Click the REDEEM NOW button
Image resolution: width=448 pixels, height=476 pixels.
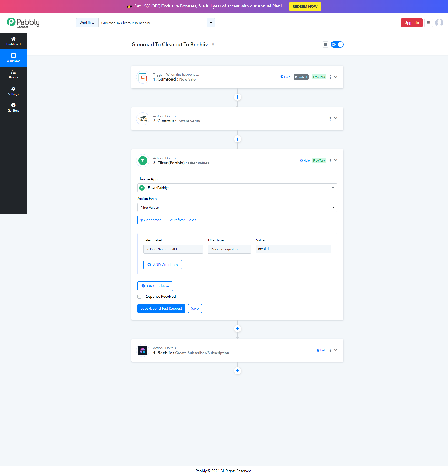305,7
